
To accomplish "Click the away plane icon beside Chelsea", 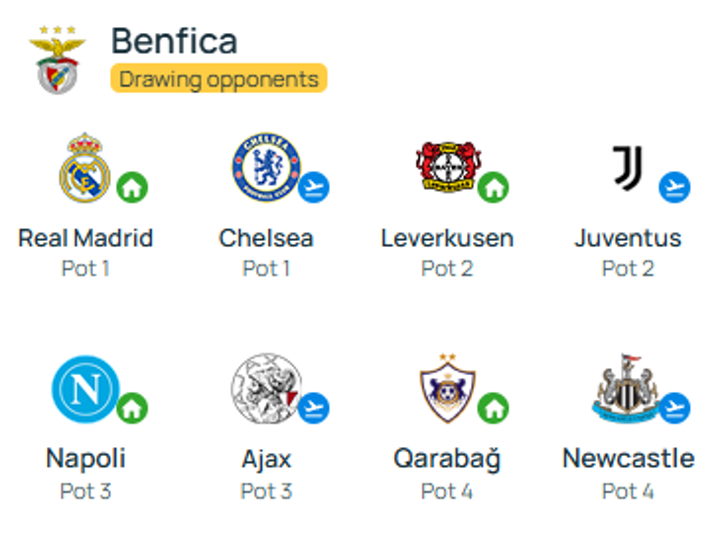I will (314, 187).
